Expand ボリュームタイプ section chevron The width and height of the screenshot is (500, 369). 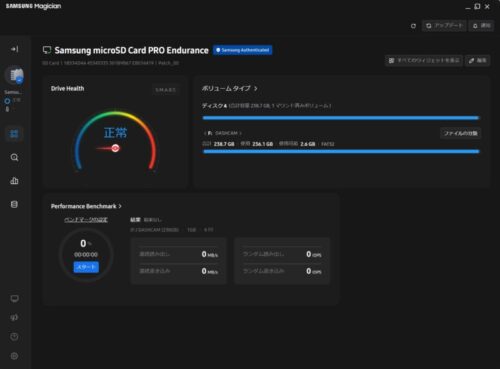point(256,89)
